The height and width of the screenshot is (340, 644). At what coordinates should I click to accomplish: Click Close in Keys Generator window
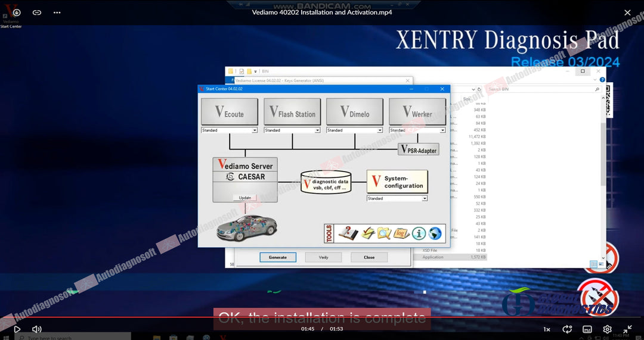click(369, 257)
